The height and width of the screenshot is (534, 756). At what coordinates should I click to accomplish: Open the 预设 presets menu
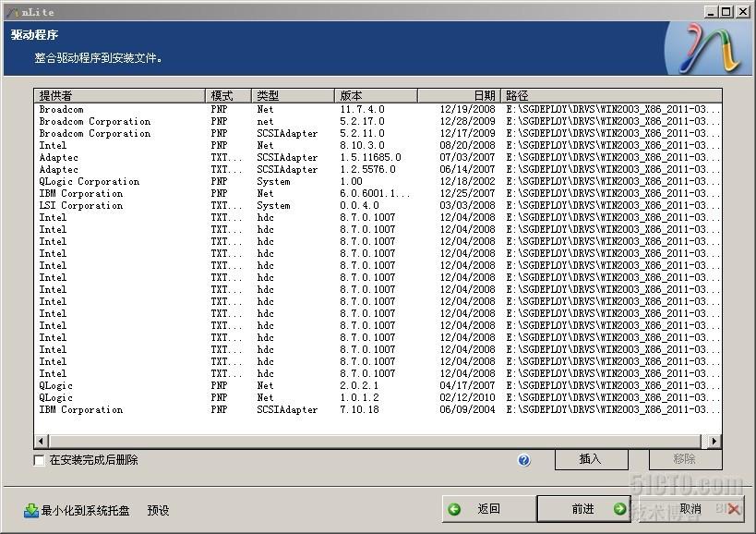pos(158,510)
